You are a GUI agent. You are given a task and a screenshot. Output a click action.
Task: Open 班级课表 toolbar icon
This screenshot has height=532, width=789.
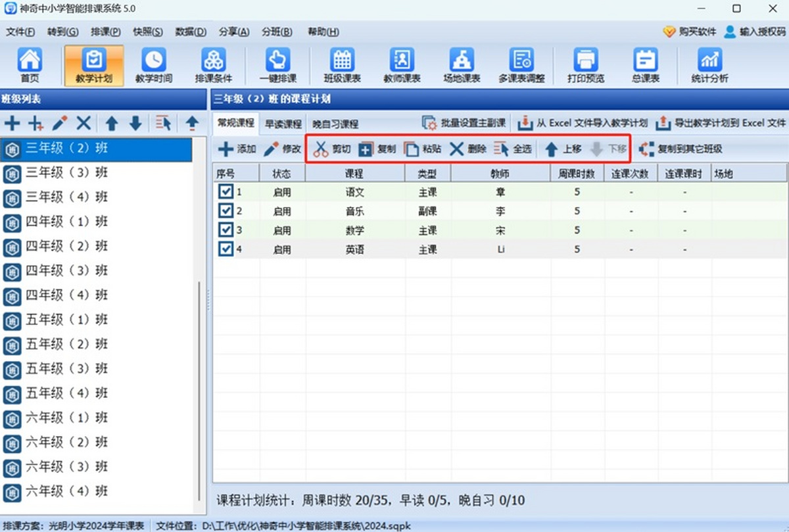(x=343, y=66)
